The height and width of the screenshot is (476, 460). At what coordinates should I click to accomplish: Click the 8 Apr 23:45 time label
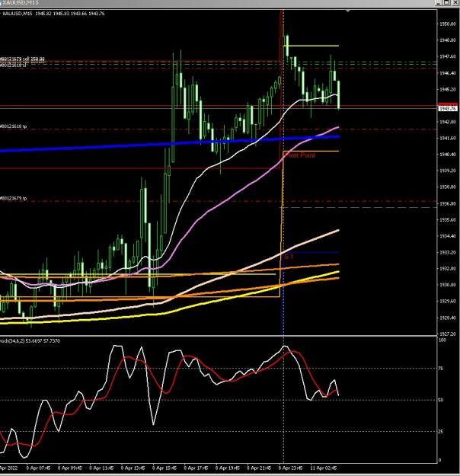[291, 468]
